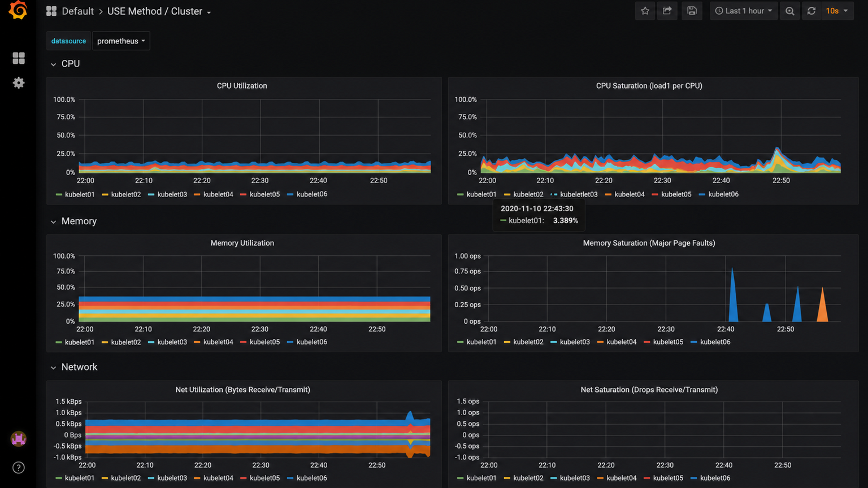The image size is (868, 488).
Task: Collapse the Memory row
Action: coord(73,221)
